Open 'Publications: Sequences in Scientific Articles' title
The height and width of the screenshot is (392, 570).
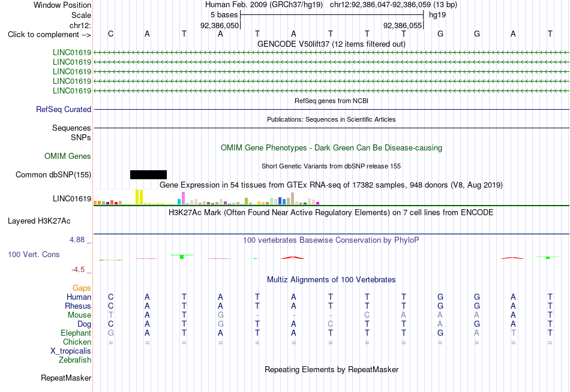pyautogui.click(x=331, y=119)
